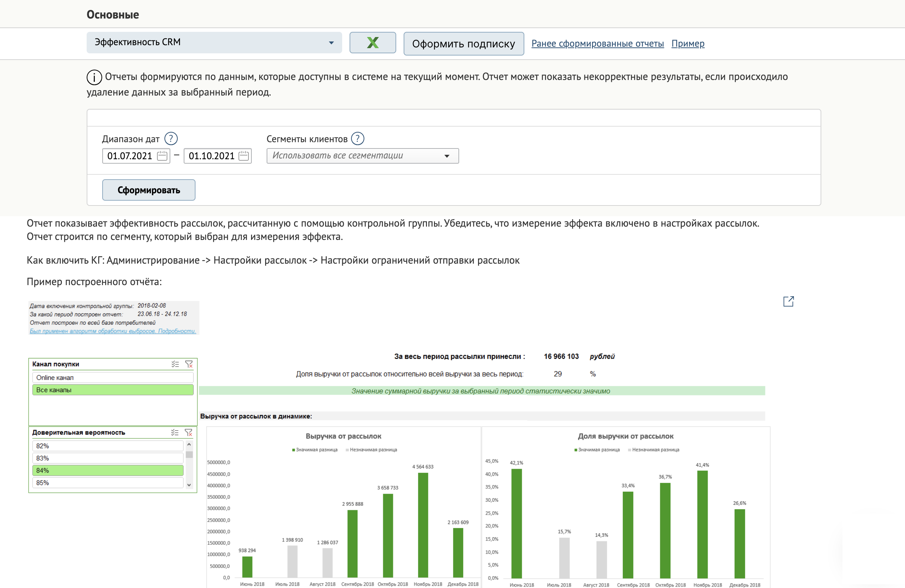Viewport: 905px width, 588px height.
Task: Select 84% confidence level
Action: 108,471
